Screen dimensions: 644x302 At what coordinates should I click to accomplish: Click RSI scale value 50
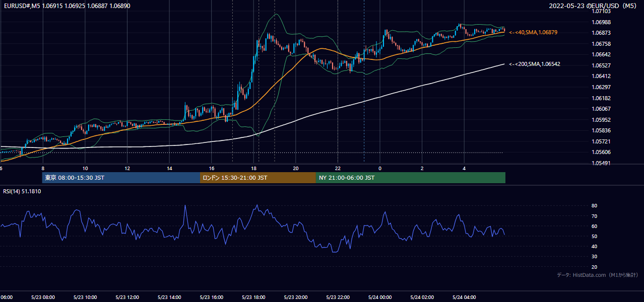595,236
